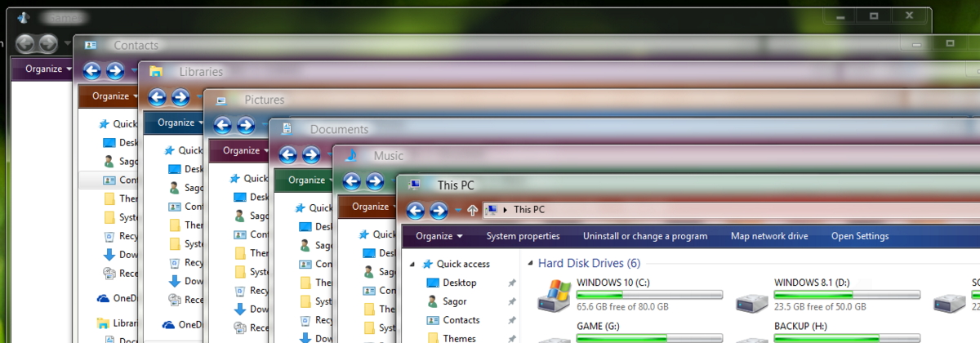This screenshot has height=343, width=980.
Task: Go back in the Pictures window
Action: click(221, 125)
